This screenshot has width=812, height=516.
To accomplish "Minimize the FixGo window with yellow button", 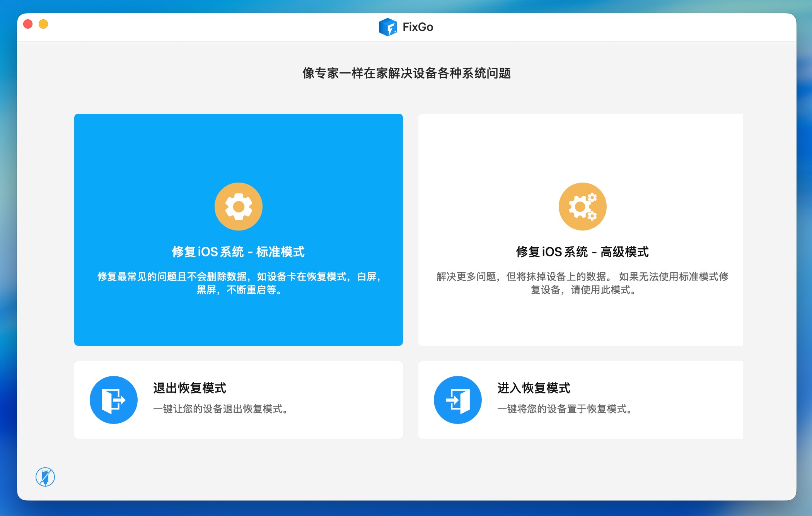I will (x=43, y=24).
